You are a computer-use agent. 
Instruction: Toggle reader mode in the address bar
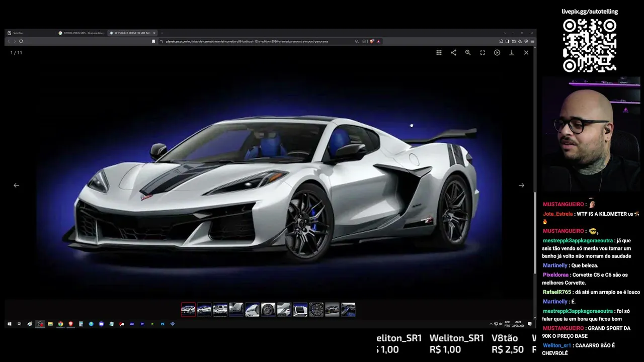pyautogui.click(x=364, y=41)
